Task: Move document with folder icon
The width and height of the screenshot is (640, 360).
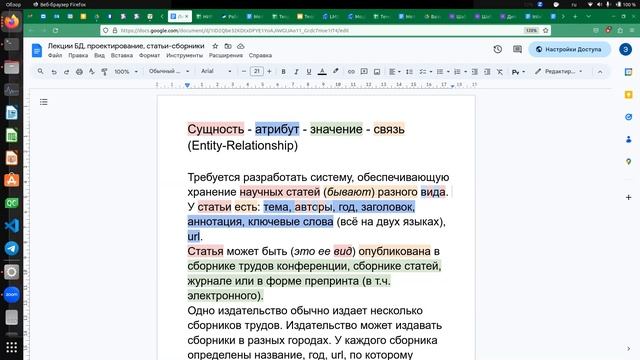Action: pos(228,46)
